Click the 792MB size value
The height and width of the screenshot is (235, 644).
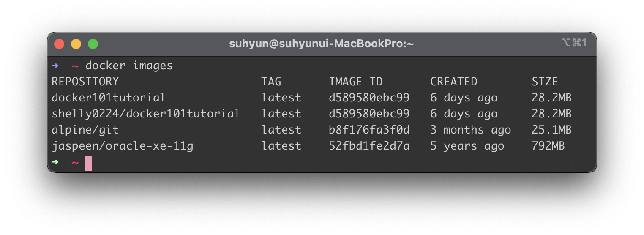[x=548, y=146]
